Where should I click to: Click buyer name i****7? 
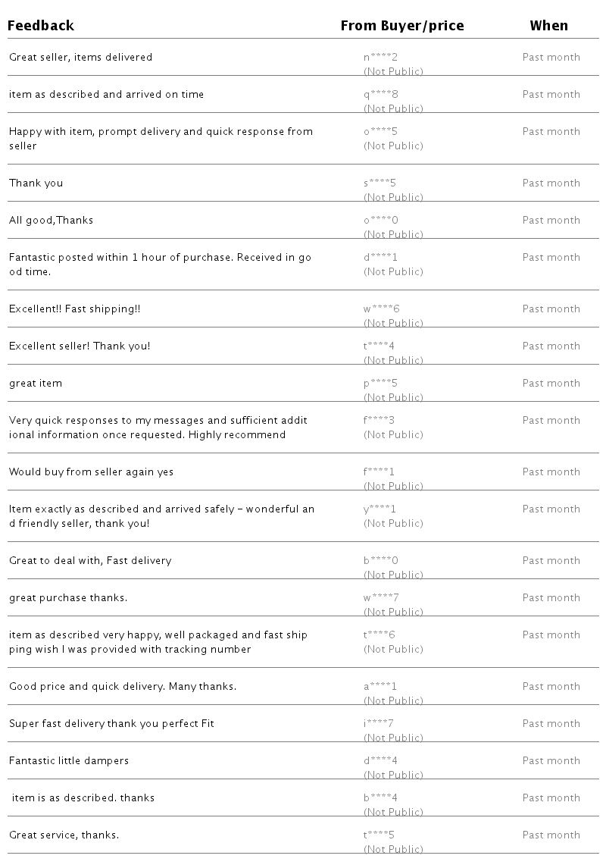(378, 724)
